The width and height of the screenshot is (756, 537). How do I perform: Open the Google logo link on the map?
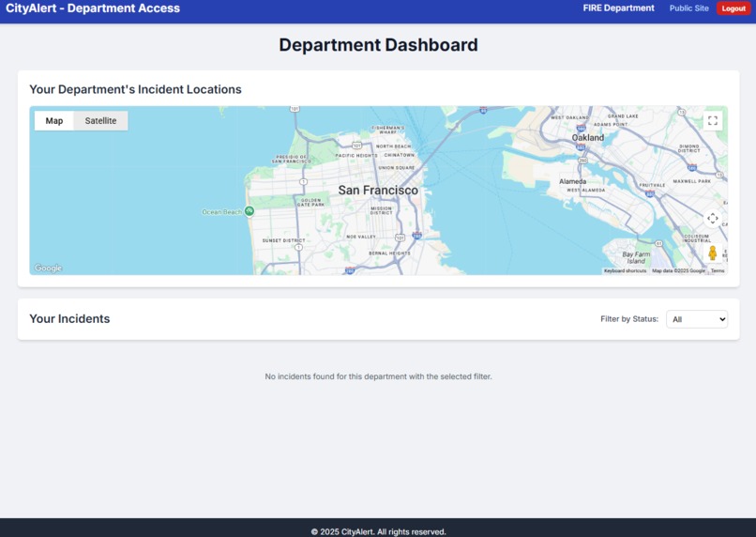pos(48,268)
